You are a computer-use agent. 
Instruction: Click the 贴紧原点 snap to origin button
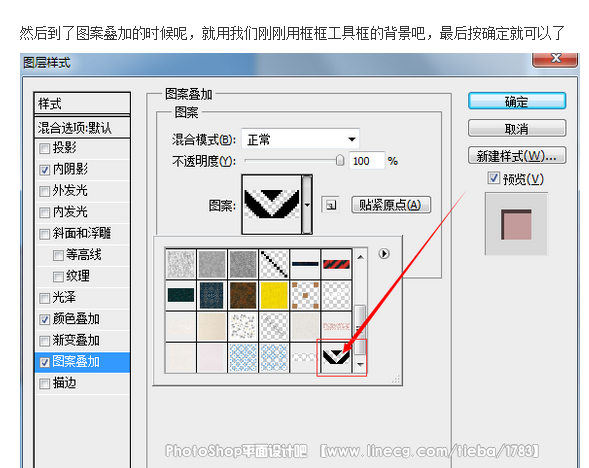pyautogui.click(x=391, y=205)
